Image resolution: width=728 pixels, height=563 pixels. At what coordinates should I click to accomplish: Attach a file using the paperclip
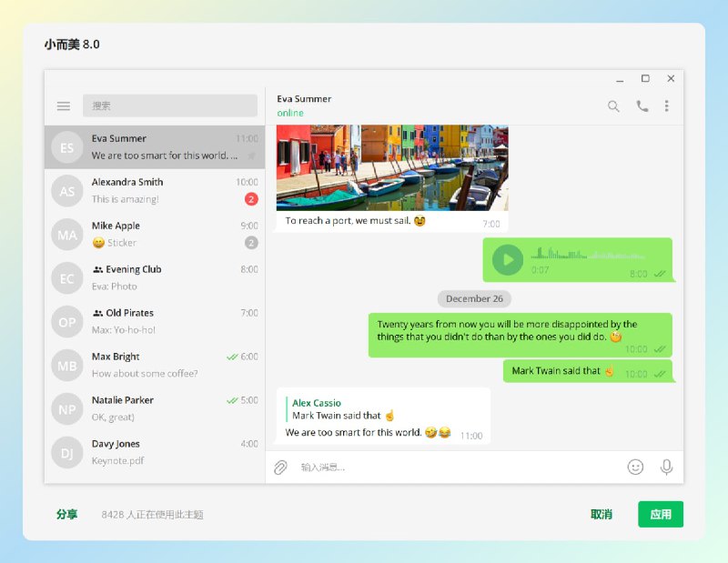(x=282, y=466)
